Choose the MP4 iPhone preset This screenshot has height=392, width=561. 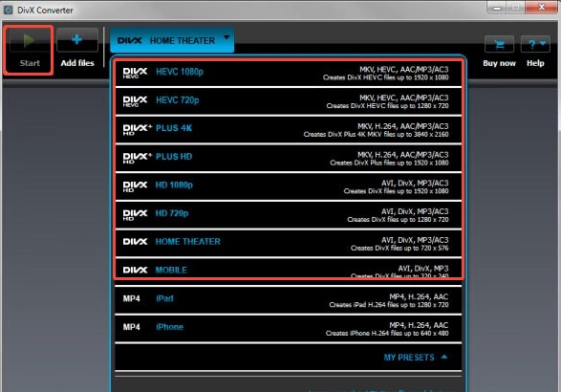point(289,329)
